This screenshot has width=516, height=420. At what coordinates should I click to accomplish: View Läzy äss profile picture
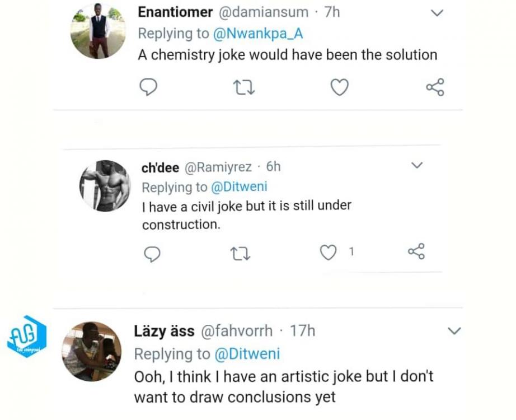pyautogui.click(x=91, y=351)
